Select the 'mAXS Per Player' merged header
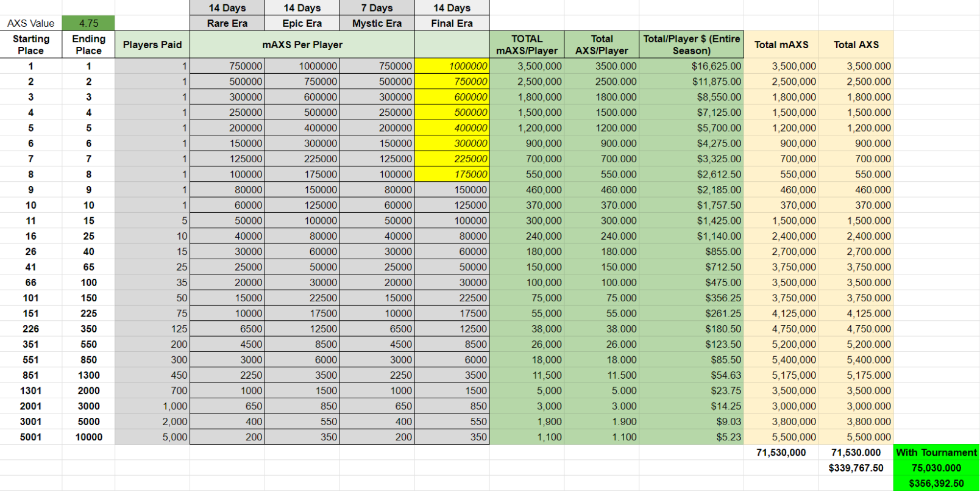 [302, 45]
